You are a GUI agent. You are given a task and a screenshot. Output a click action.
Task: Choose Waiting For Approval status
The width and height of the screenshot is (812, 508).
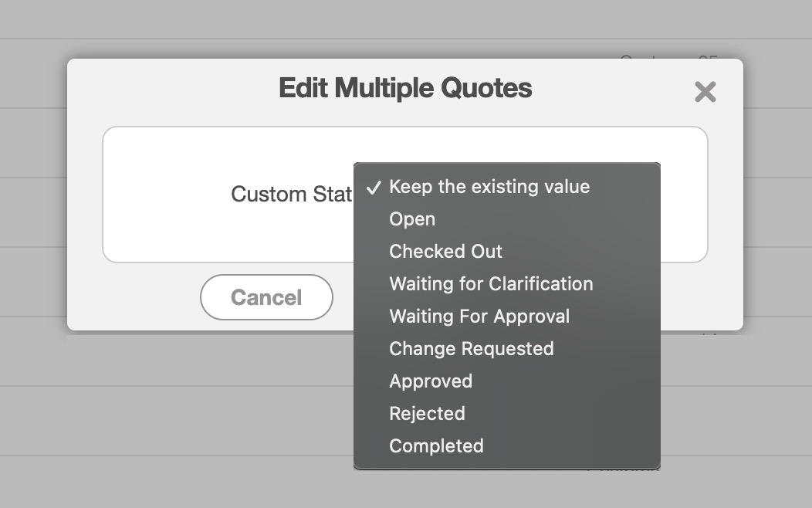[x=479, y=317]
